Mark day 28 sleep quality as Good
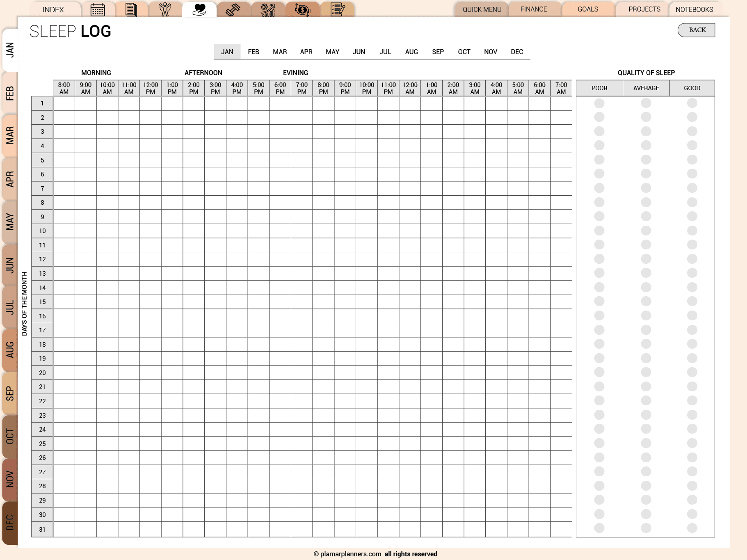 click(692, 486)
